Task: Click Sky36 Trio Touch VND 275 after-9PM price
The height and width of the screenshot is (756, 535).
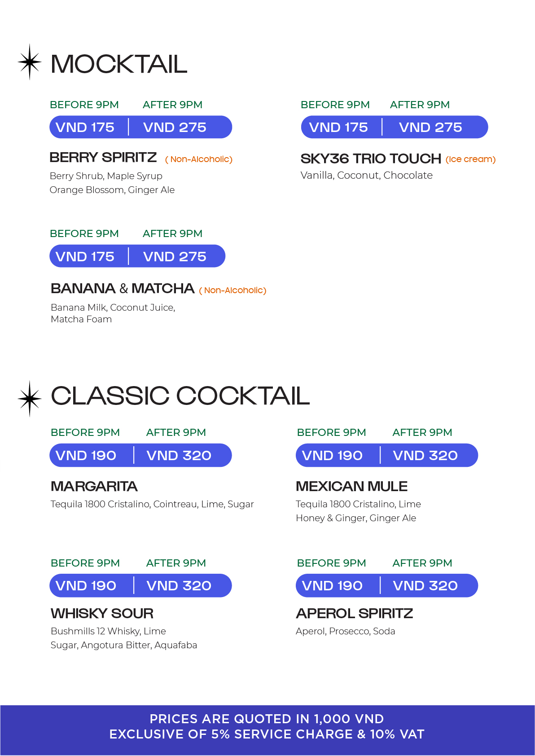Action: point(430,127)
